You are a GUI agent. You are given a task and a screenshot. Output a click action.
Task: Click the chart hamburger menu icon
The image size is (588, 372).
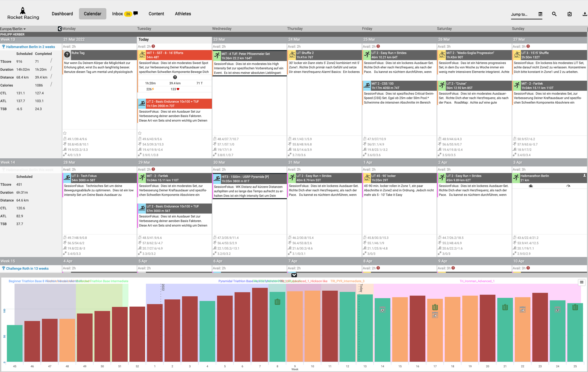coord(582,282)
